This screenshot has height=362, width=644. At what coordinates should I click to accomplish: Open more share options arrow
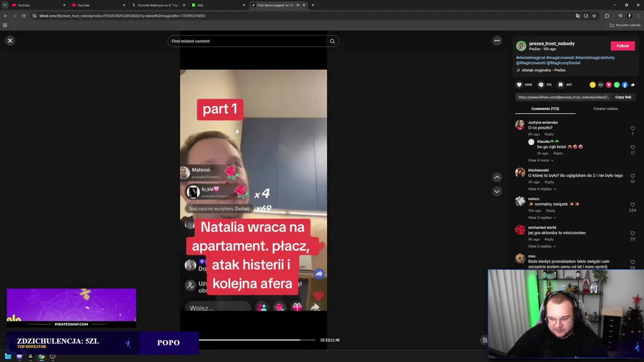coord(633,85)
